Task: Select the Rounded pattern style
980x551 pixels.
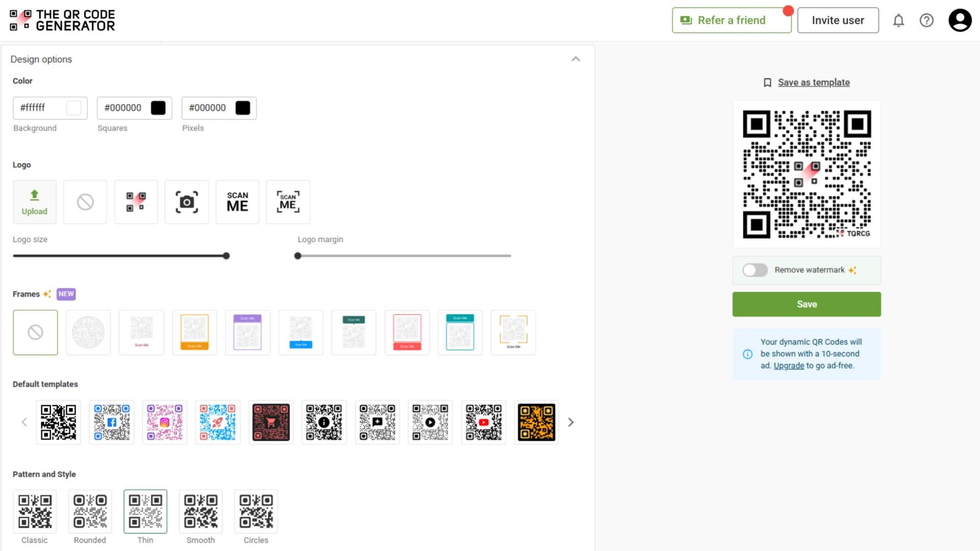Action: click(90, 512)
